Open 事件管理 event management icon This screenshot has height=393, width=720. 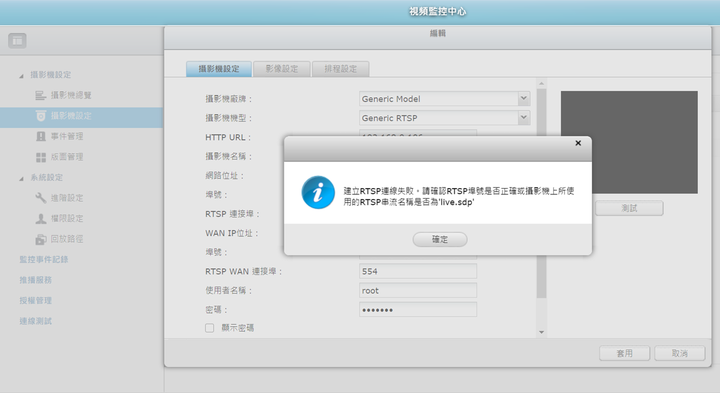tap(41, 136)
